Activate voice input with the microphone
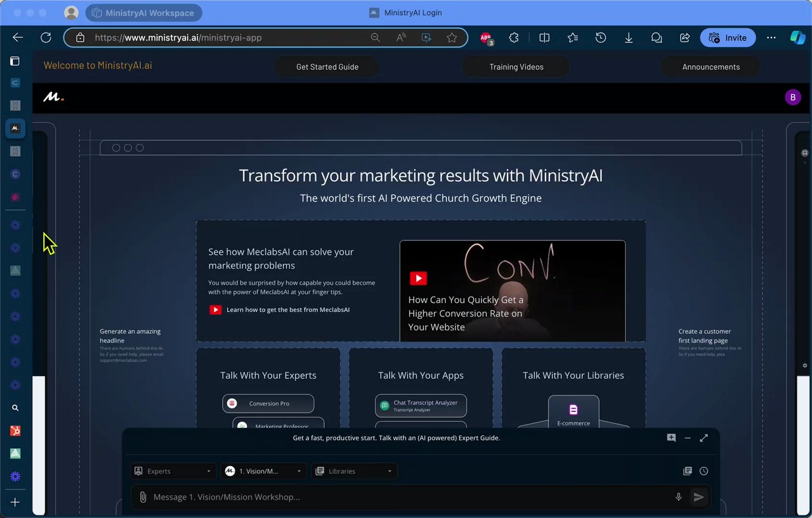 coord(679,497)
